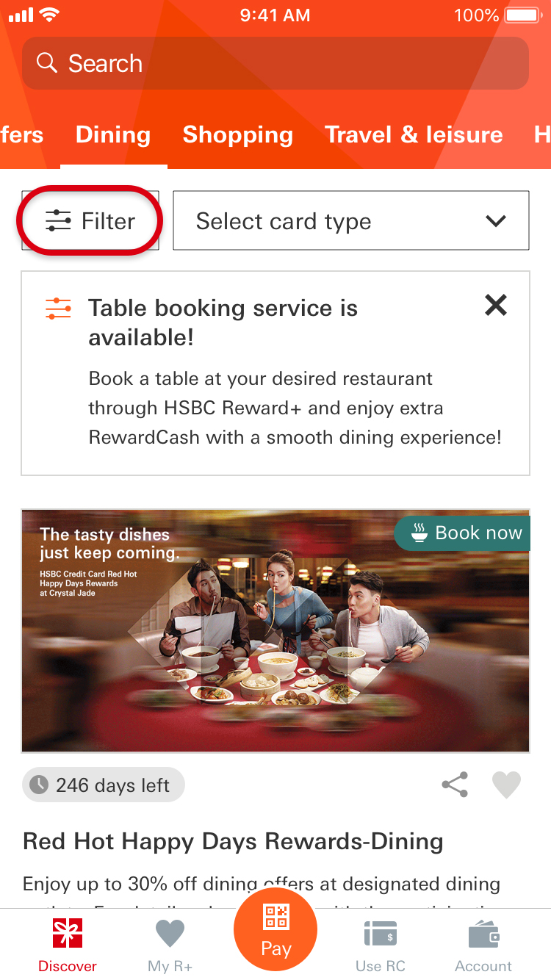The image size is (551, 980).
Task: Expand the Select card type dropdown
Action: [351, 221]
